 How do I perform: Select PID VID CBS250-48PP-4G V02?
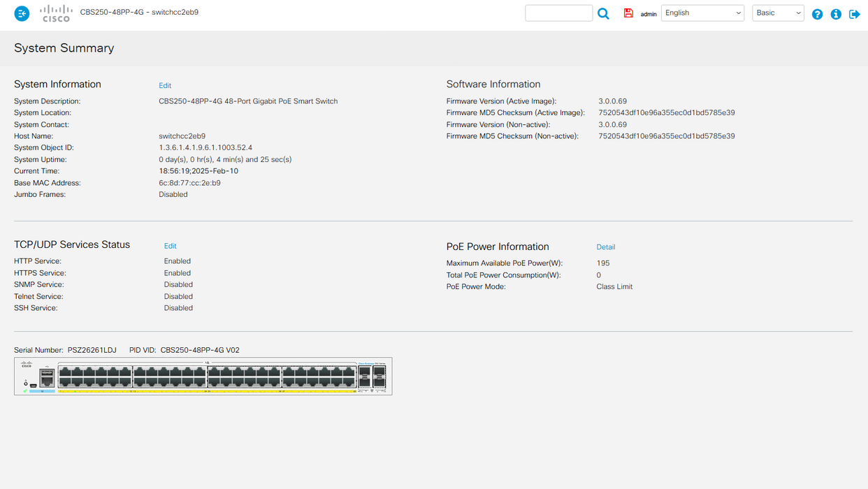click(x=200, y=350)
